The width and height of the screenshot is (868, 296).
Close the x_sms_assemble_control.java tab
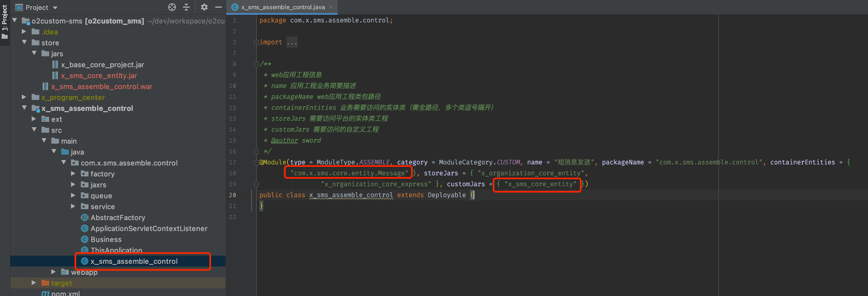click(x=331, y=7)
